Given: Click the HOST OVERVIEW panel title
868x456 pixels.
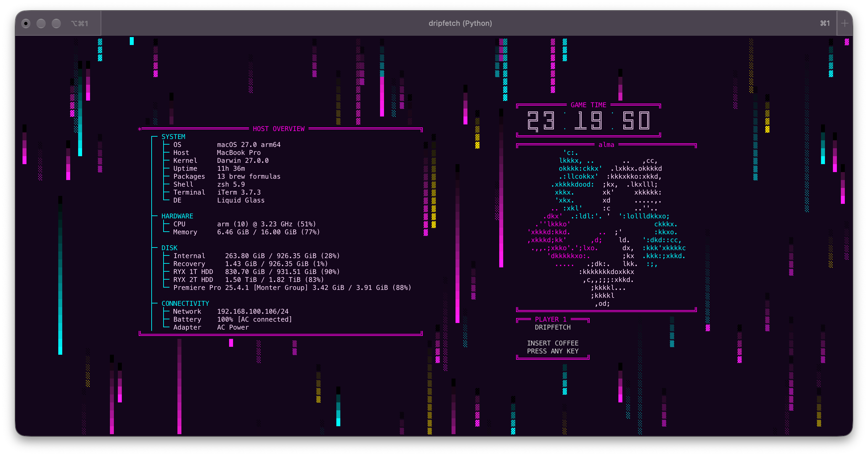Looking at the screenshot, I should tap(278, 129).
